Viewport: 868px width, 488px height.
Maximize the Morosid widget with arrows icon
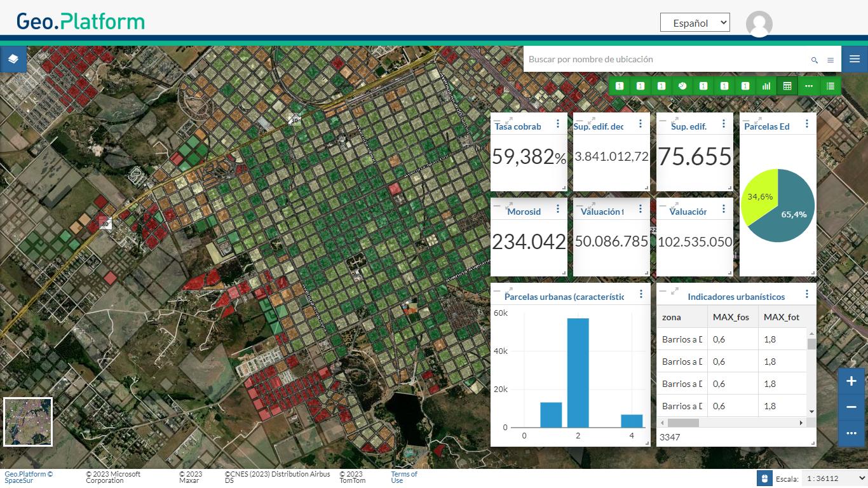tap(508, 205)
